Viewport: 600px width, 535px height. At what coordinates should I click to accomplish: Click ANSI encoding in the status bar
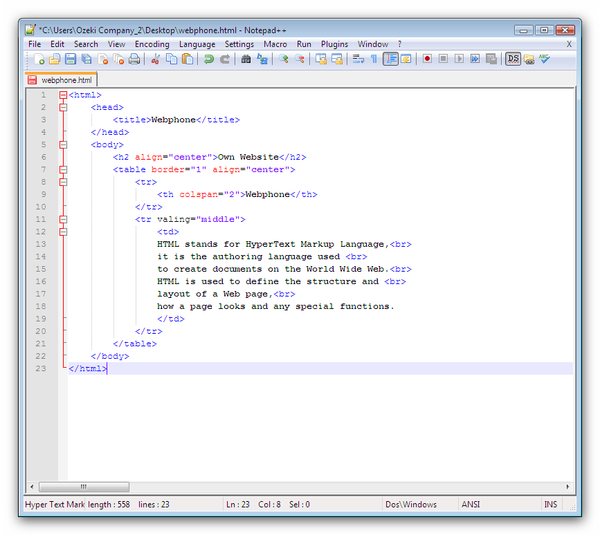471,504
